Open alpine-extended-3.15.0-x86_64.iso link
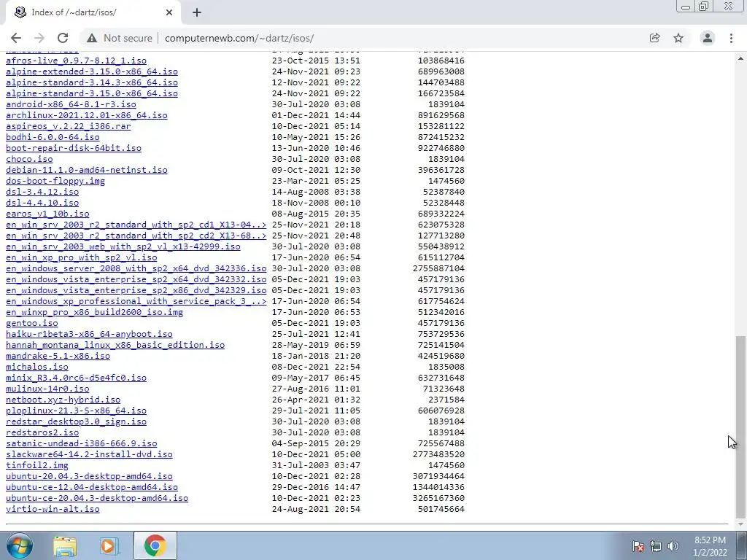 (x=91, y=71)
